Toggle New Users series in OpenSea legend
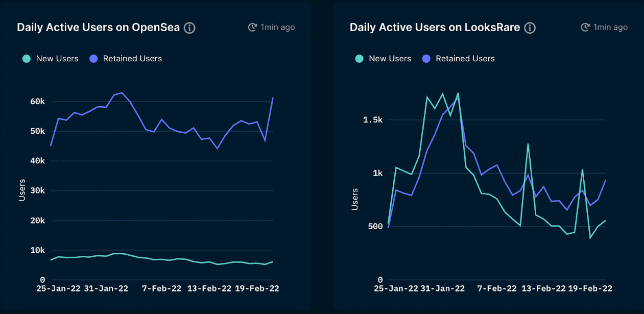Viewport: 644px width, 314px height. [x=50, y=59]
